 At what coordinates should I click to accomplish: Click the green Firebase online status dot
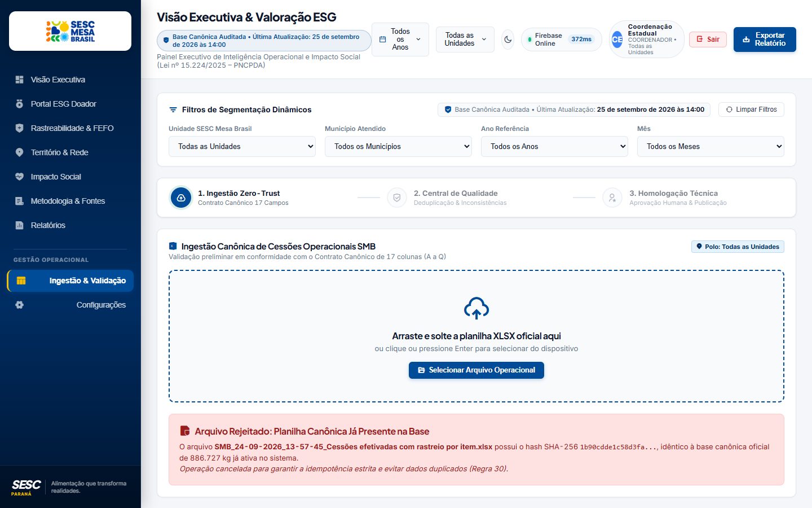(529, 40)
